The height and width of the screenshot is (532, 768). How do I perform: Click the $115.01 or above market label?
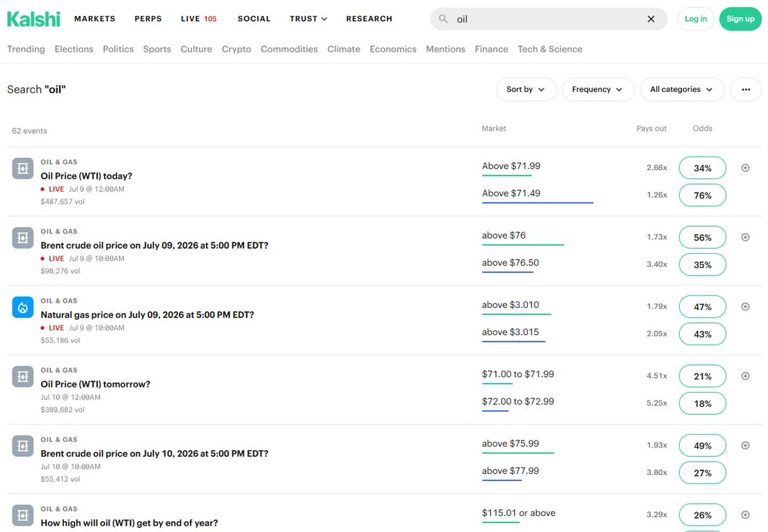coord(519,513)
